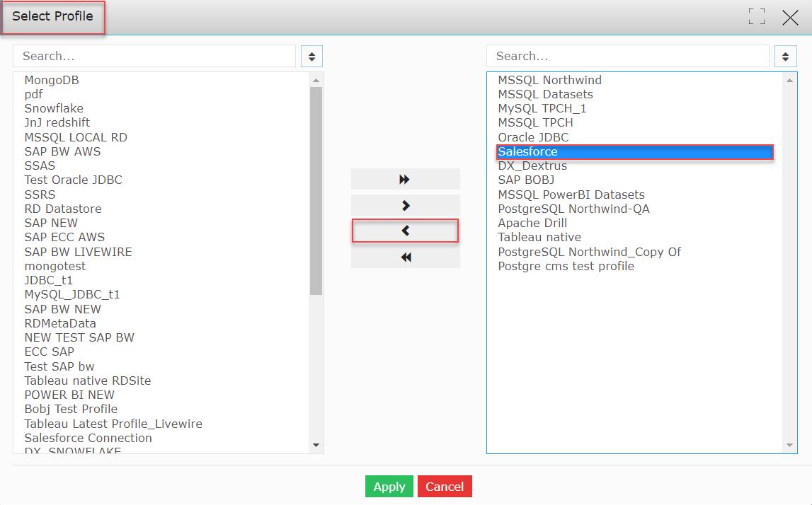Select MySQL TPCH_1 profile
The image size is (812, 505).
(x=542, y=108)
